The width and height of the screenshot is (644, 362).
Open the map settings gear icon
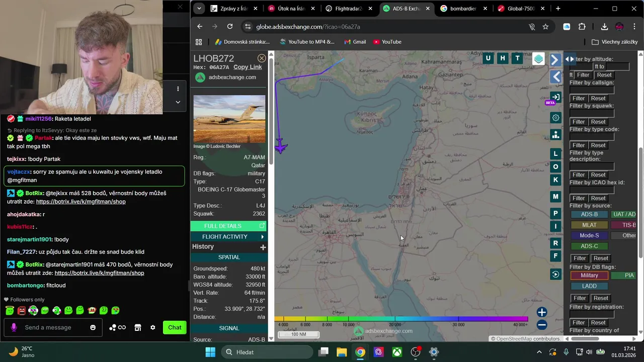(x=555, y=118)
